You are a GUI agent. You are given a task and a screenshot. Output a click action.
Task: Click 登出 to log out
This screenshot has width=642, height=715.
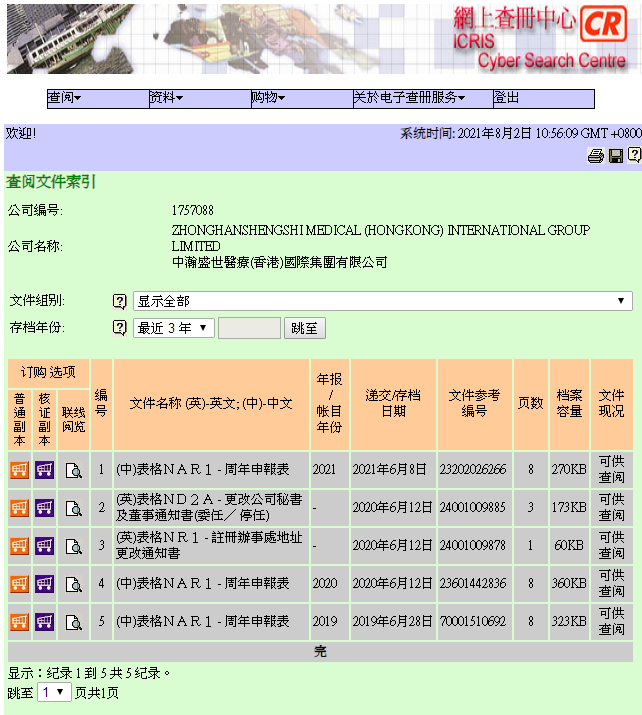coord(506,98)
